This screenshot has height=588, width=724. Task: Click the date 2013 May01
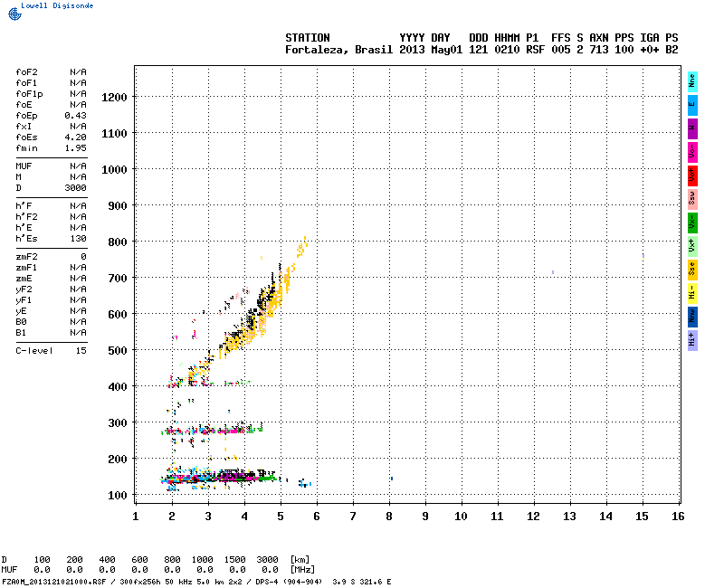(x=431, y=50)
